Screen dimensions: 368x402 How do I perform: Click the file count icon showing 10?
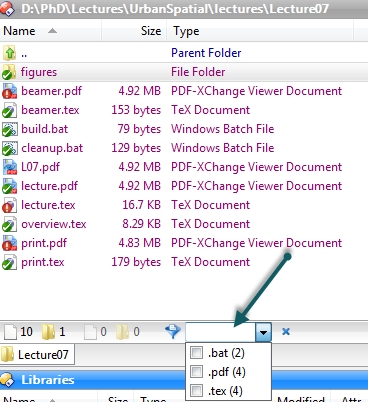[10, 332]
